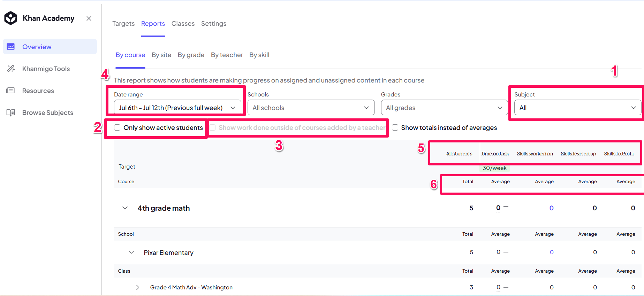Click Skills leveled up column header

pos(578,154)
